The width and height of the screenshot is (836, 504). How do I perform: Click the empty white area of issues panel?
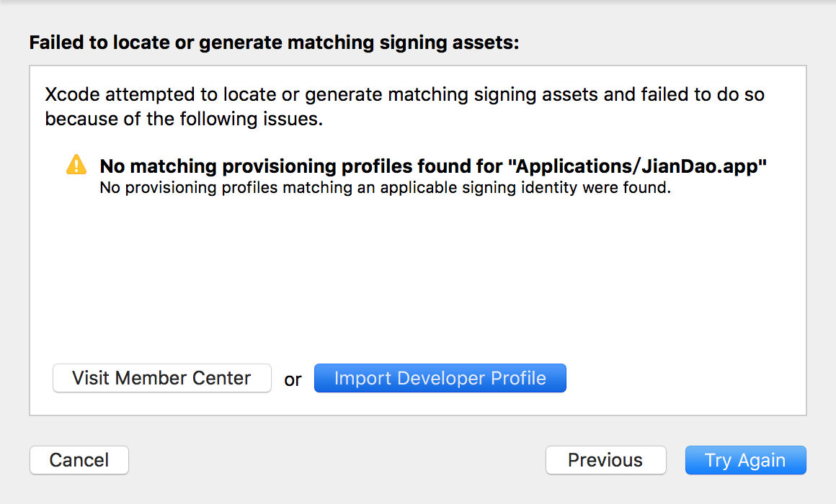pos(418,281)
